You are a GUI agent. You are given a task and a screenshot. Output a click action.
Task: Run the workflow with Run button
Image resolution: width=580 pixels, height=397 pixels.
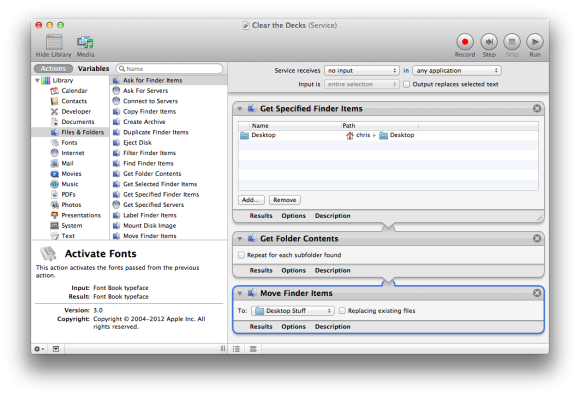(x=535, y=42)
